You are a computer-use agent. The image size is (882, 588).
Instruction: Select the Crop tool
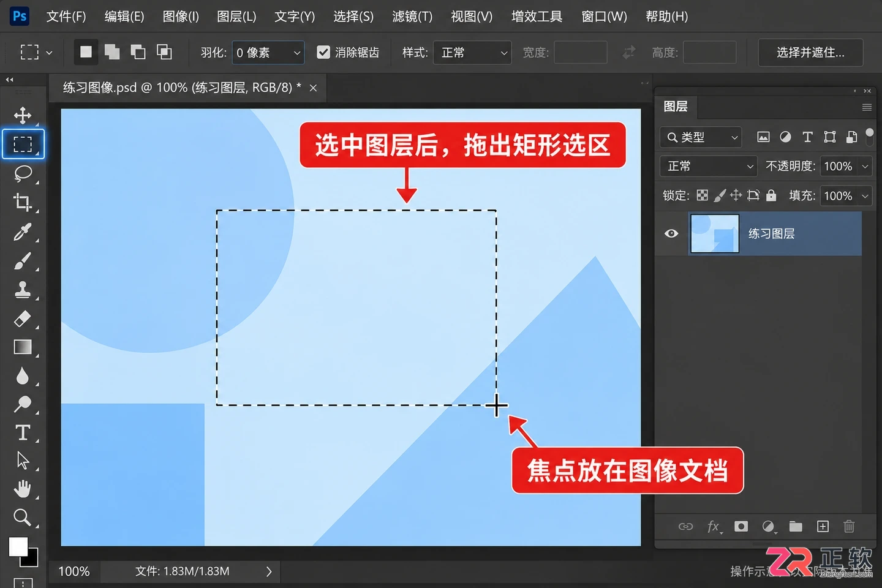pos(23,202)
